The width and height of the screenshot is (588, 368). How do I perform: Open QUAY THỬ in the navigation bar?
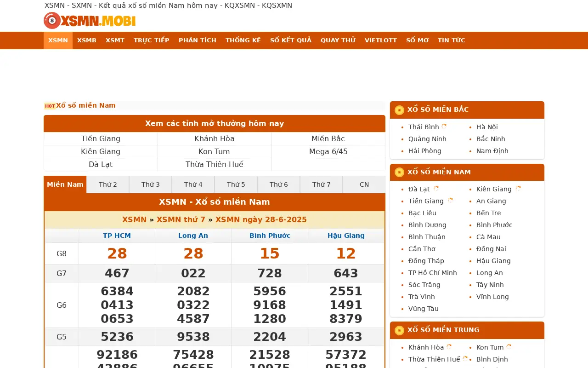pos(338,40)
